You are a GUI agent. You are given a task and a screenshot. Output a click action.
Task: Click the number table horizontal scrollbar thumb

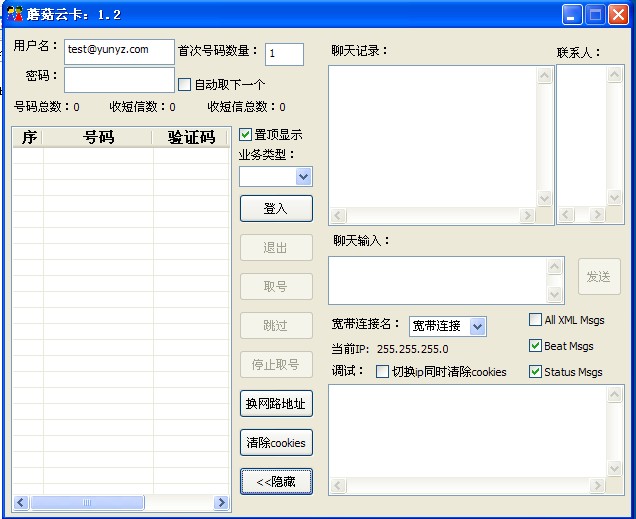pos(87,502)
